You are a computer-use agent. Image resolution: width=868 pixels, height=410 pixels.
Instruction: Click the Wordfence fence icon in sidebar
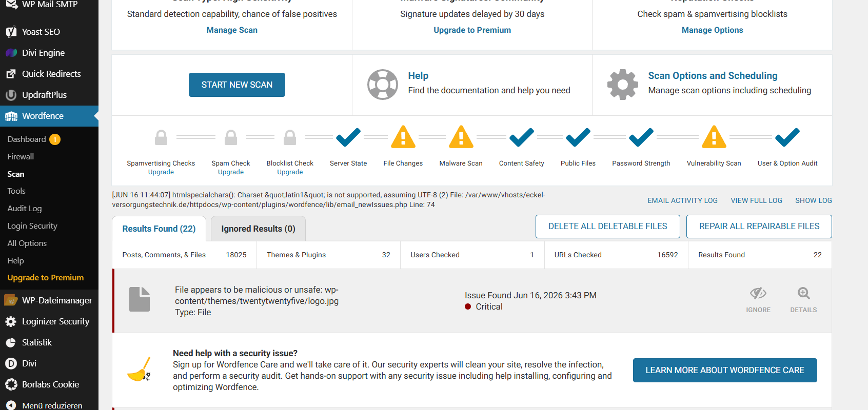[11, 116]
